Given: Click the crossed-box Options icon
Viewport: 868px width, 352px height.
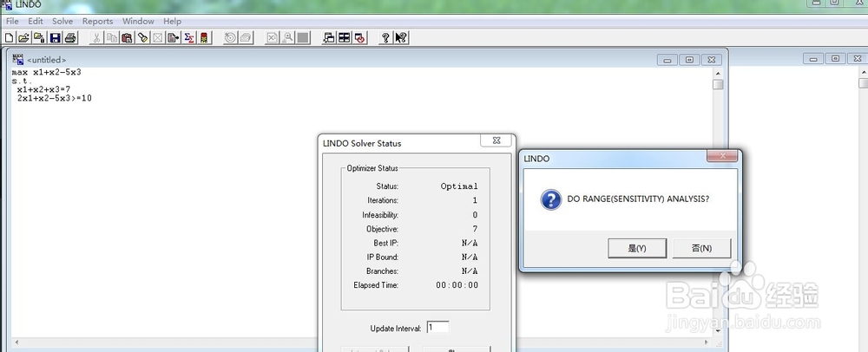Looking at the screenshot, I should pos(158,37).
